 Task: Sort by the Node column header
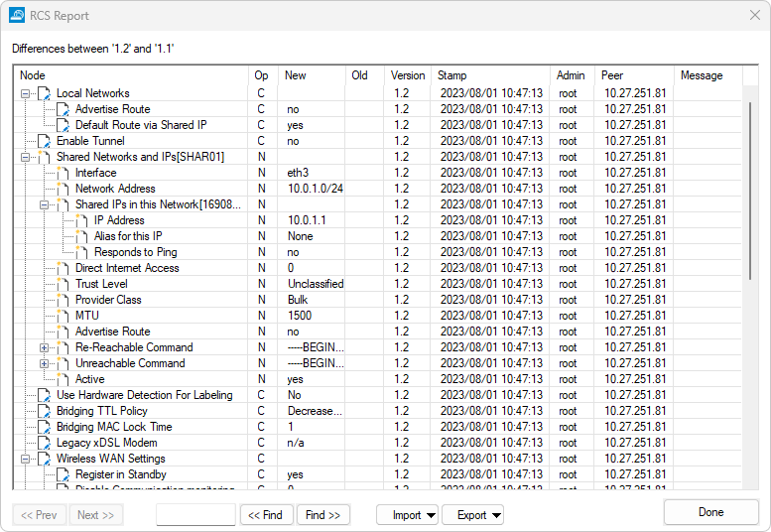131,75
